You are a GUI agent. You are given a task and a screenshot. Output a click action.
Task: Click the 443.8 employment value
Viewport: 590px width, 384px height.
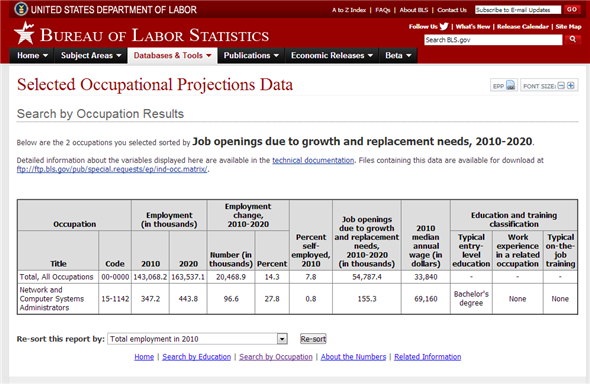[x=188, y=299]
